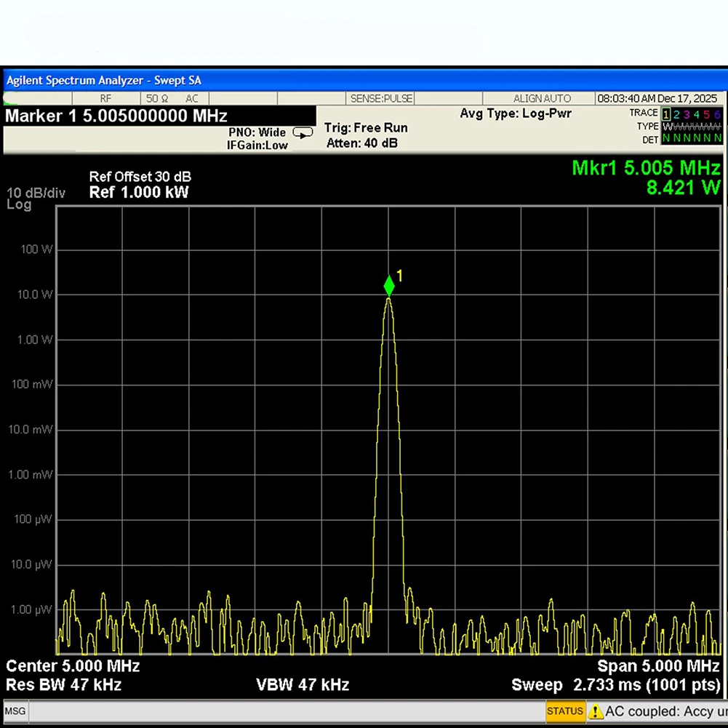The height and width of the screenshot is (728, 728).
Task: Click the AC coupled status message
Action: click(x=665, y=711)
